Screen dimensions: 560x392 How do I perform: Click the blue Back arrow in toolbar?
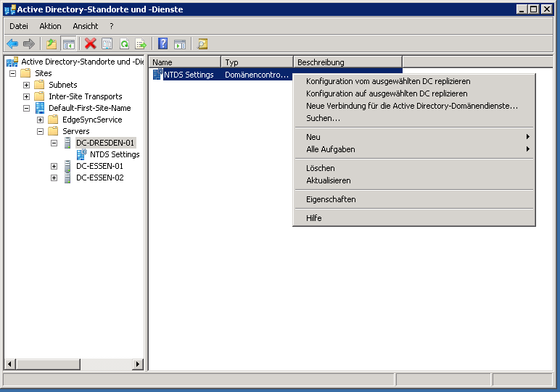pyautogui.click(x=12, y=44)
